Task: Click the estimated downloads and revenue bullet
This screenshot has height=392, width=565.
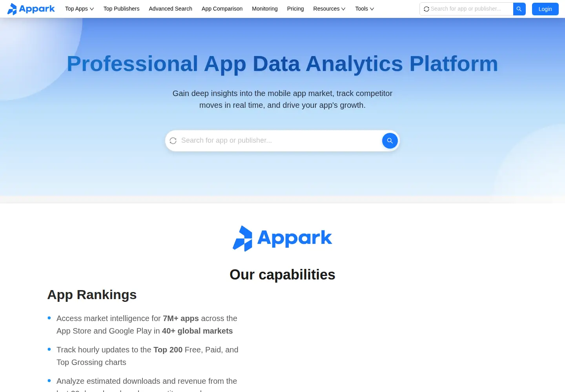Action: 147,384
